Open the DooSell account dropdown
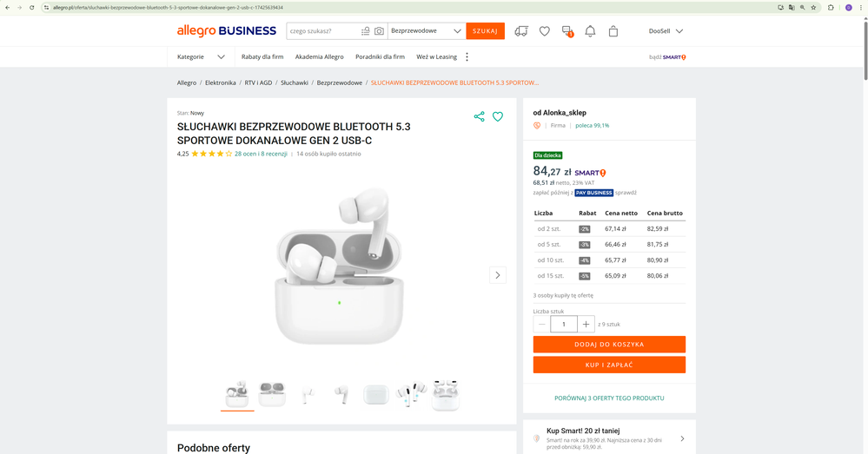This screenshot has width=868, height=454. click(666, 31)
